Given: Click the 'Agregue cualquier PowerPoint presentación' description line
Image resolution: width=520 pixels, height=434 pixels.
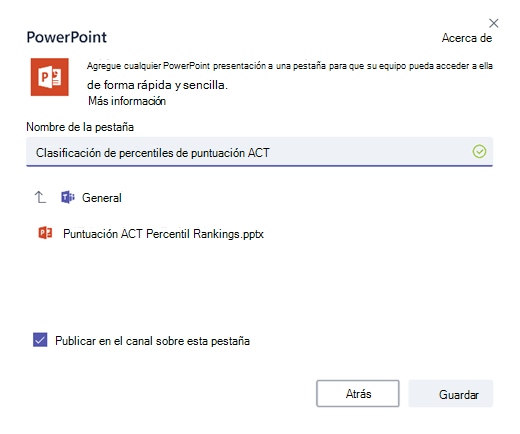Looking at the screenshot, I should 290,66.
